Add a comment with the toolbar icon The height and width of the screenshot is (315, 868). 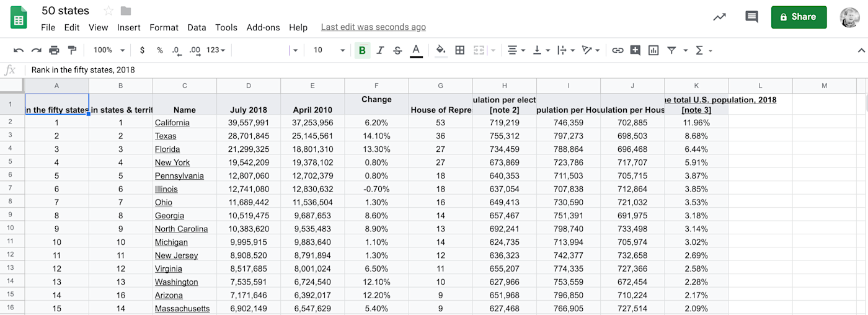[x=635, y=50]
